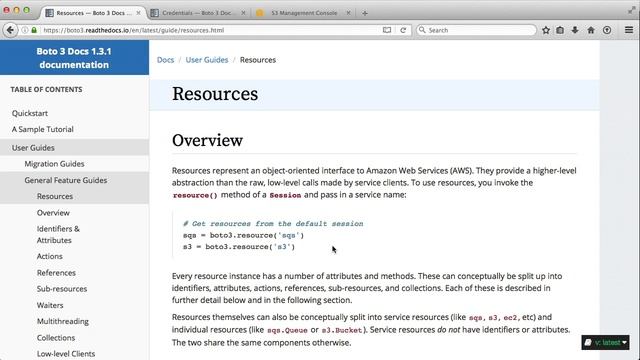Viewport: 640px width, 360px height.
Task: Click the site info icon in address bar
Action: (24, 30)
